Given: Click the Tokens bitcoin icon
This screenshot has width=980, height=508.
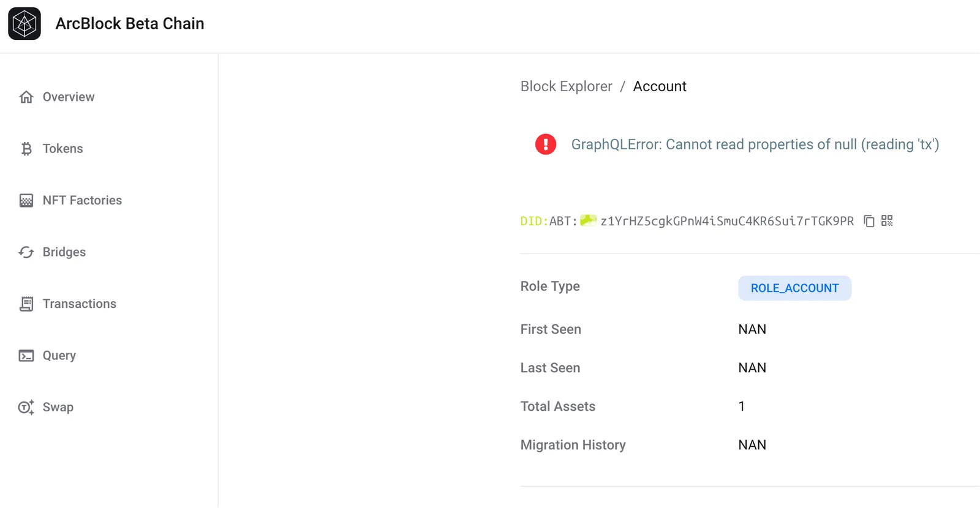Looking at the screenshot, I should point(26,149).
